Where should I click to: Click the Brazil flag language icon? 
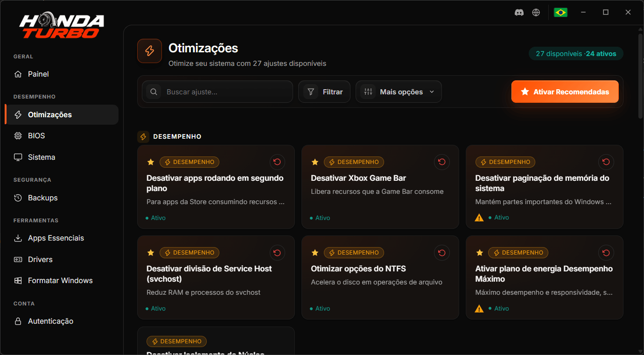pos(560,13)
